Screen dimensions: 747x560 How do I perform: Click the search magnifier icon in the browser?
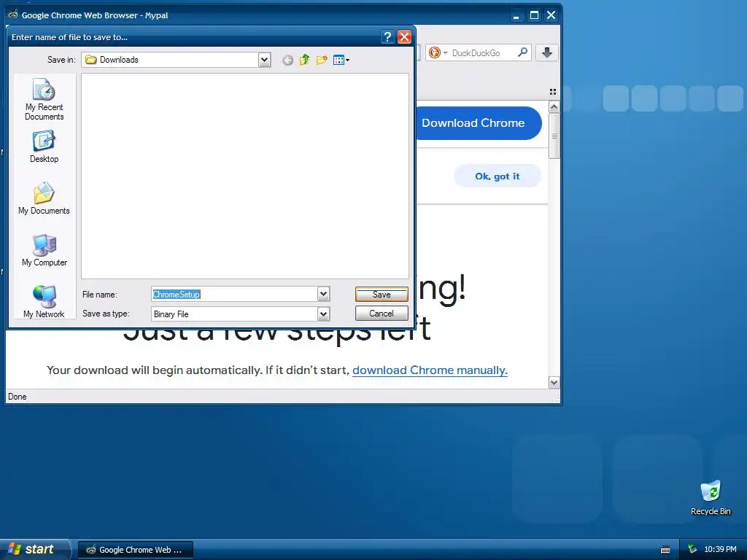[522, 52]
